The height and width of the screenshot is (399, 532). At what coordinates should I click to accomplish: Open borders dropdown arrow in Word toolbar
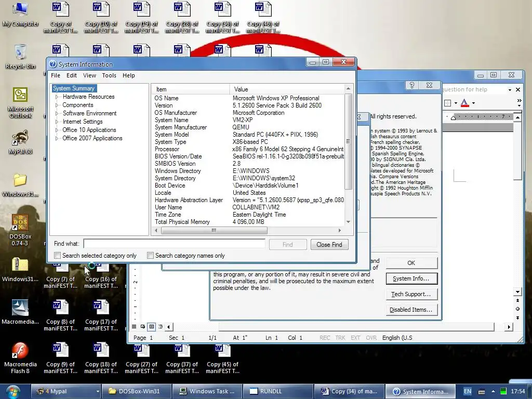tap(456, 103)
